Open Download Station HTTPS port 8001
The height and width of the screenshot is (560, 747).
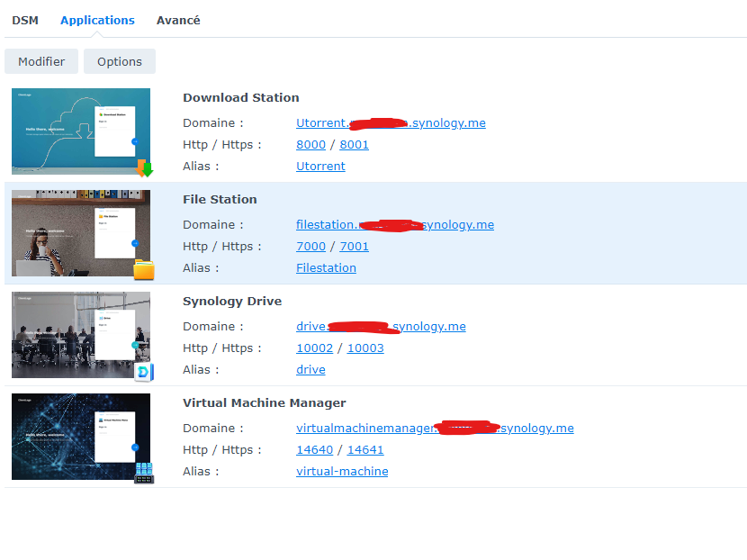354,144
